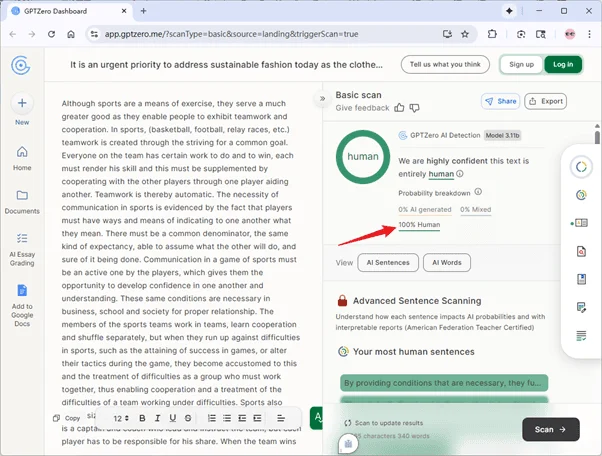Bookmark the page with the star icon
This screenshot has height=456, width=602.
click(465, 34)
